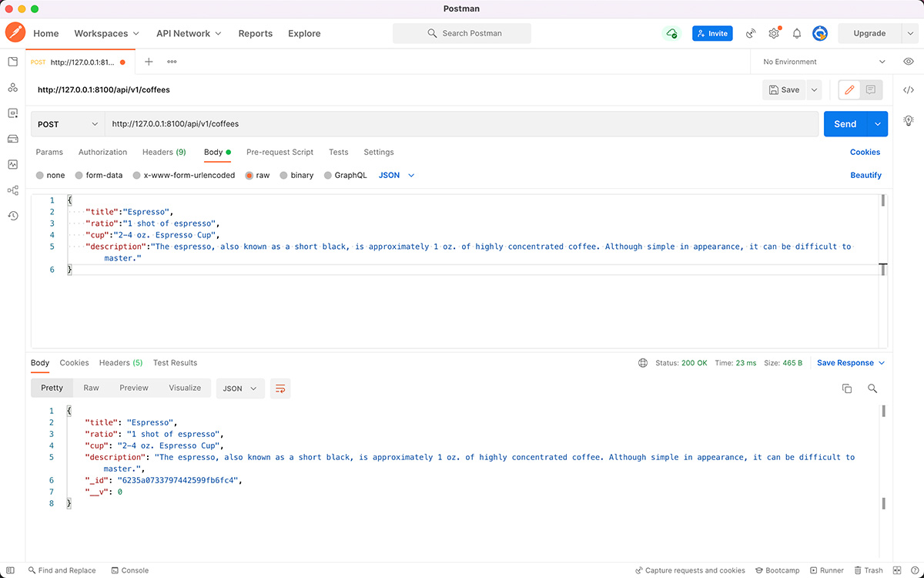Toggle line wrap icon in response
Viewport: 924px width, 578px height.
[280, 388]
